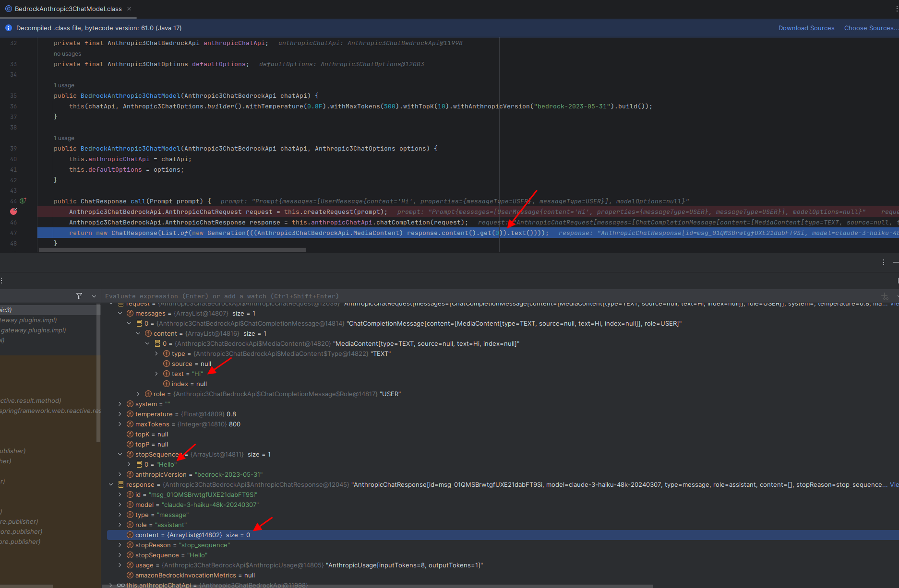
Task: Close the BedrockAnthropic3ChatModel.class tab
Action: click(129, 9)
